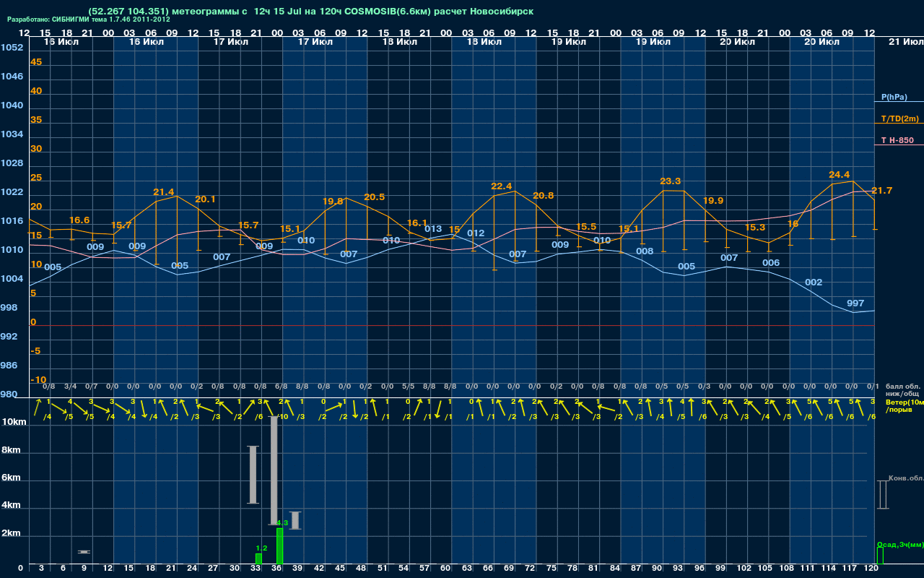Click the 002 pressure label
This screenshot has height=578, width=924.
click(813, 282)
